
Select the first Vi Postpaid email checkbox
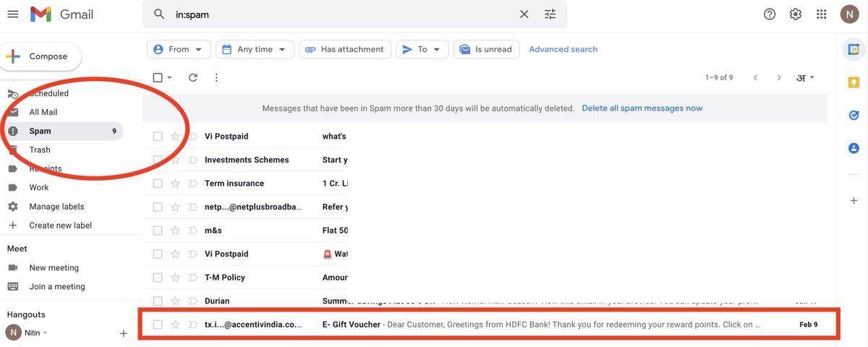click(x=158, y=136)
